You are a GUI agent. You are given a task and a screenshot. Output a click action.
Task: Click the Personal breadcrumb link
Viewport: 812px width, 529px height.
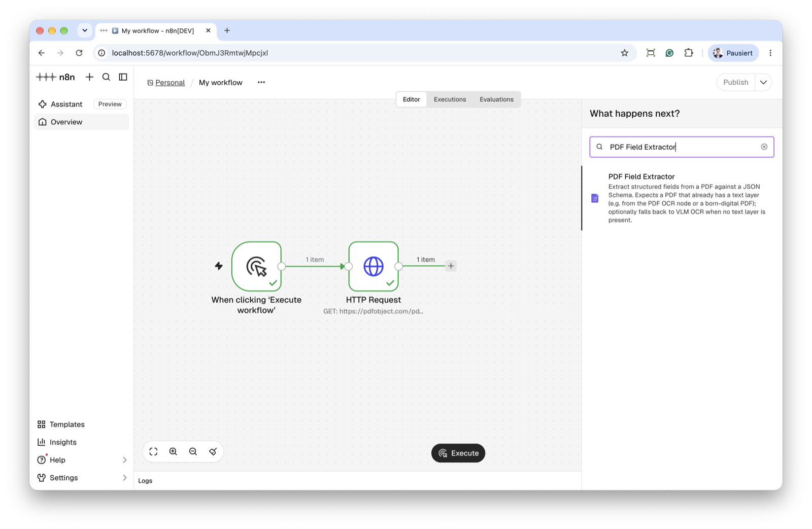[170, 83]
